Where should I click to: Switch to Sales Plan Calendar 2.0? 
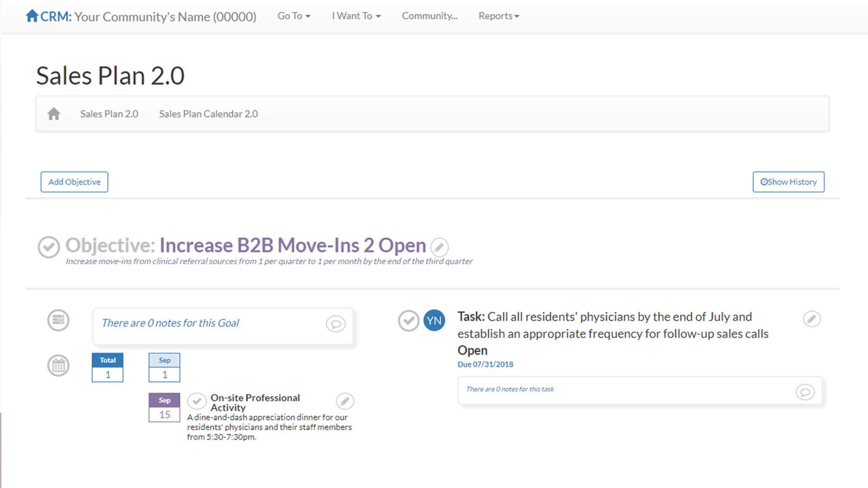tap(208, 114)
